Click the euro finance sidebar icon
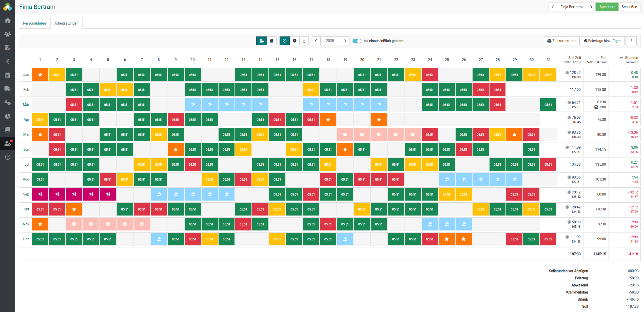The image size is (644, 312). click(x=8, y=62)
